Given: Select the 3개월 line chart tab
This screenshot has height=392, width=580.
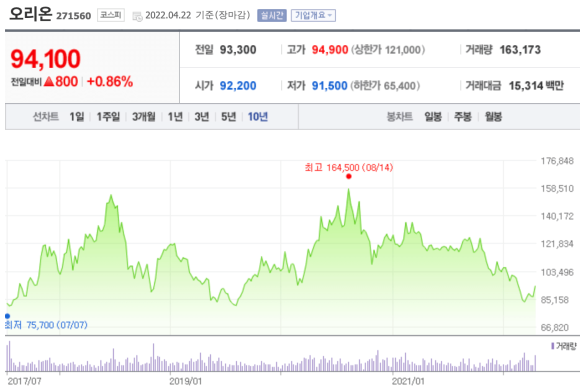Looking at the screenshot, I should (x=144, y=117).
